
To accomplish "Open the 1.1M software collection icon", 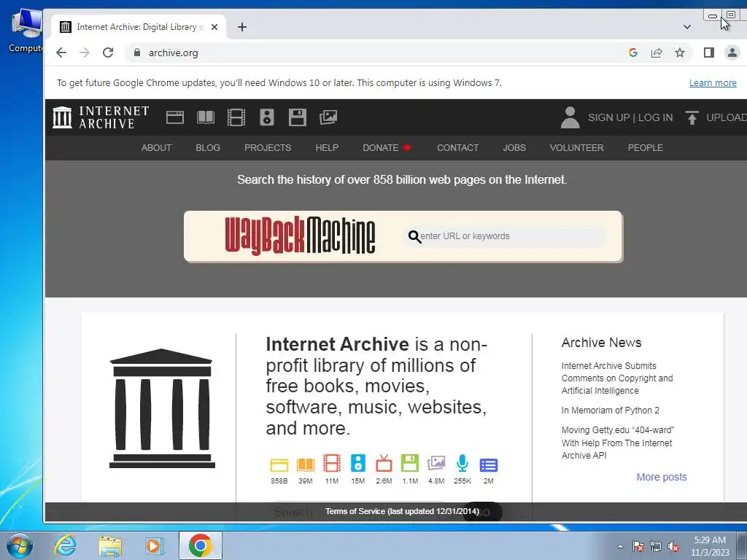I will [410, 463].
